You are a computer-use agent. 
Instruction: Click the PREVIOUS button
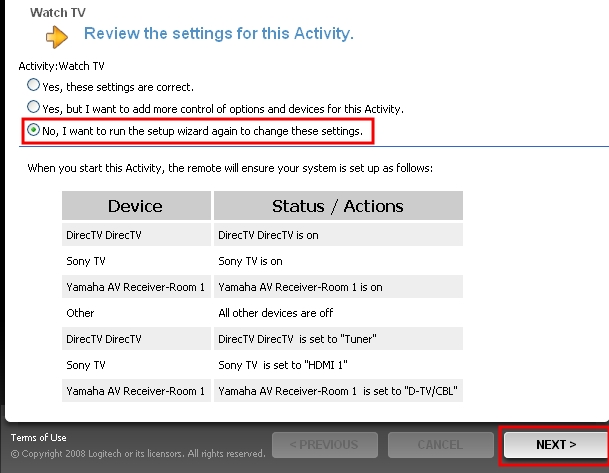coord(325,445)
